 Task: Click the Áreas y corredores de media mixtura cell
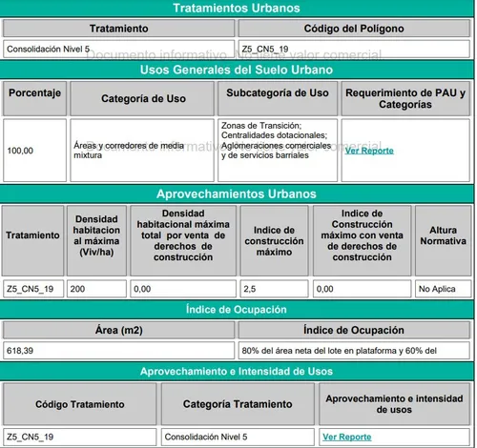tap(142, 151)
